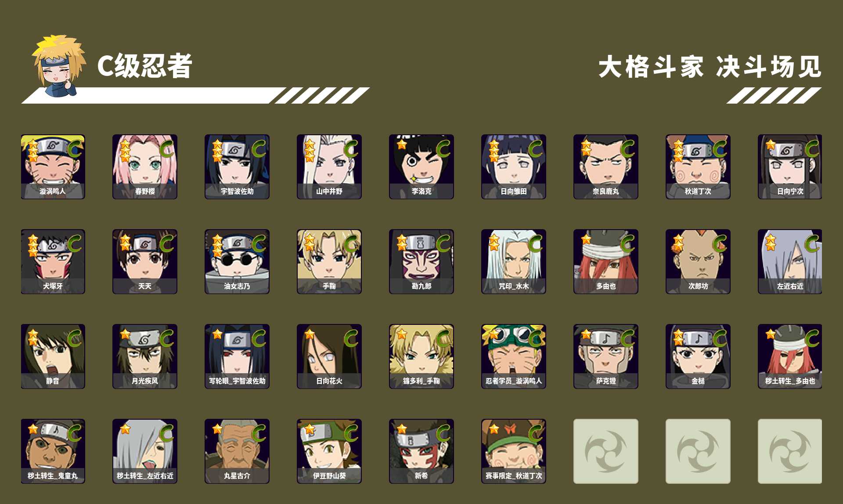Select the 勘九郎 face-paint character
Image resolution: width=843 pixels, height=504 pixels.
point(421,262)
